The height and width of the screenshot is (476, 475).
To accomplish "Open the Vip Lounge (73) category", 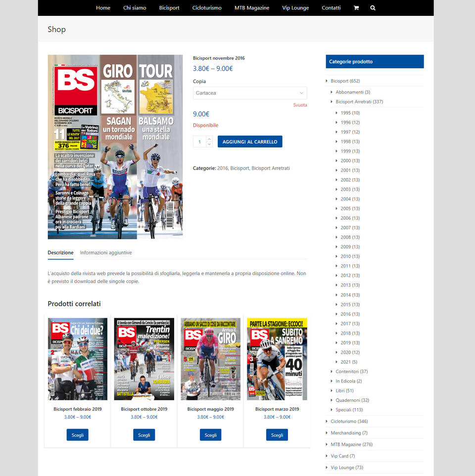I will coord(347,468).
